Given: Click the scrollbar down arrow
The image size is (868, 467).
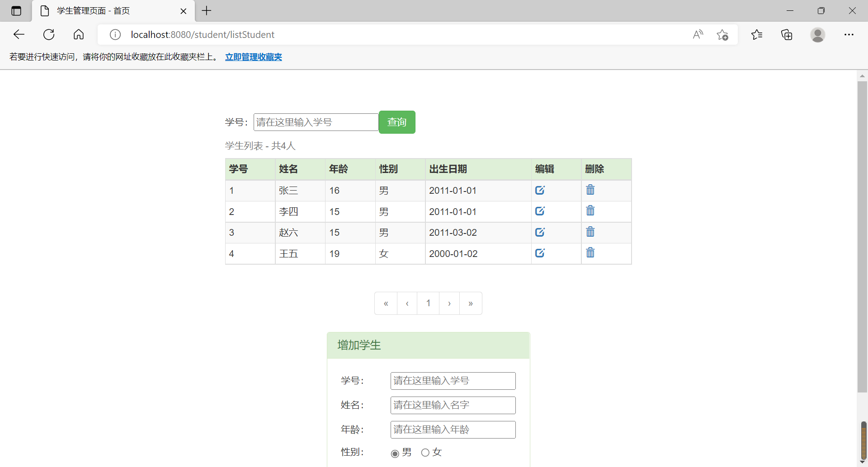Looking at the screenshot, I should [x=862, y=462].
